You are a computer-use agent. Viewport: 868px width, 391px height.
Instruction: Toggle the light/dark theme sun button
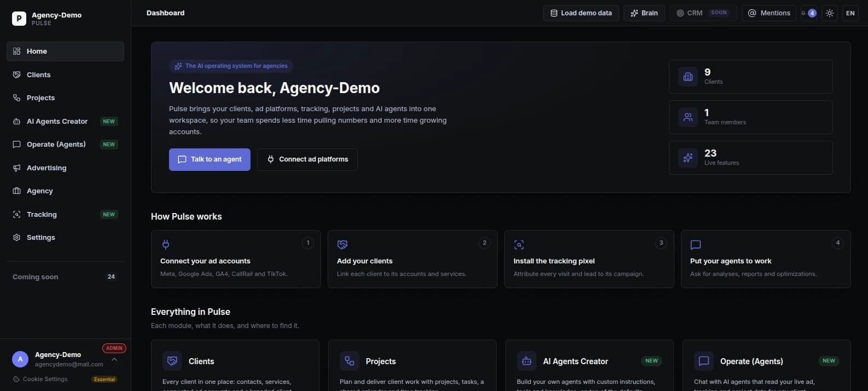[830, 13]
